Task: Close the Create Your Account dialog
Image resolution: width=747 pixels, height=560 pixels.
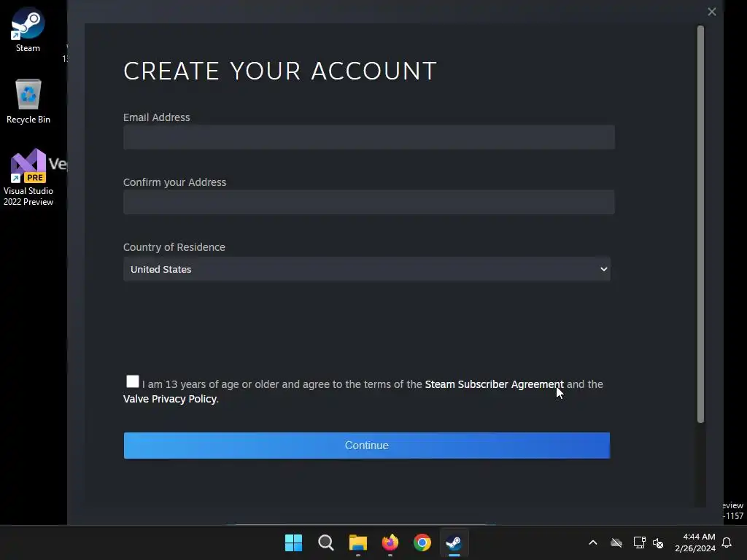Action: [712, 12]
